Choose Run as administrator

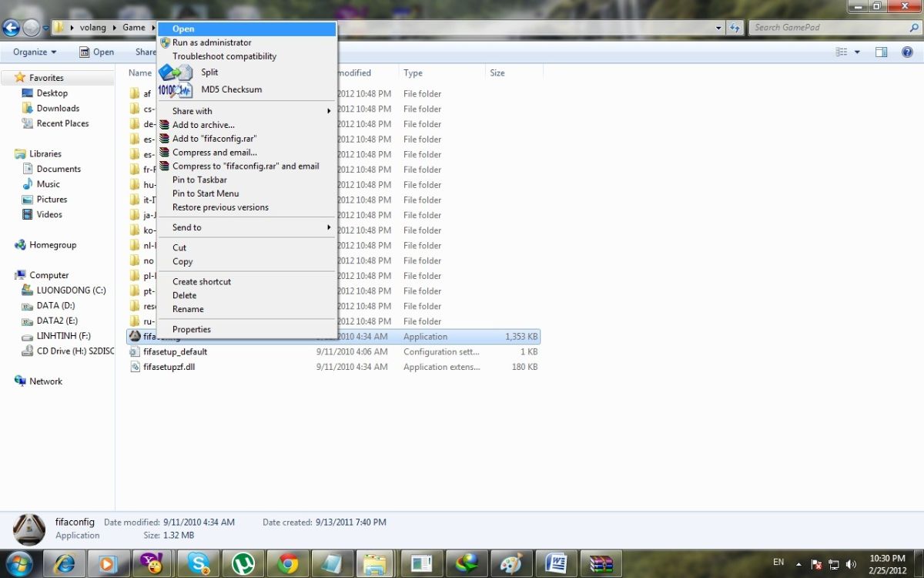click(x=246, y=42)
